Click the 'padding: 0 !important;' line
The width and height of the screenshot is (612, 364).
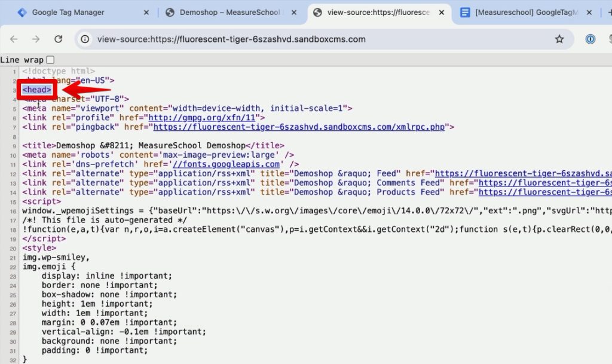[x=94, y=350]
